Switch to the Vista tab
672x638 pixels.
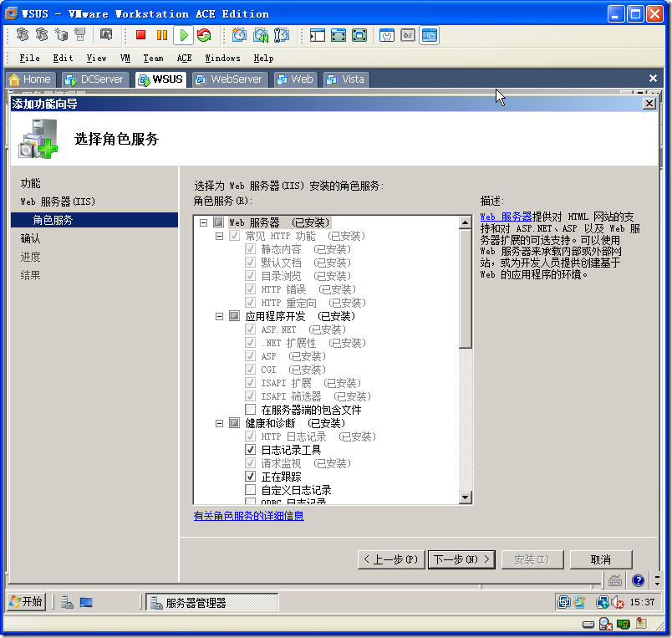(x=346, y=79)
